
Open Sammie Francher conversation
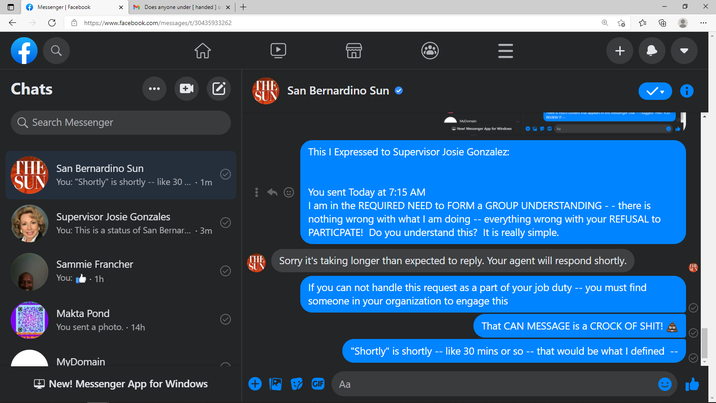[x=121, y=271]
